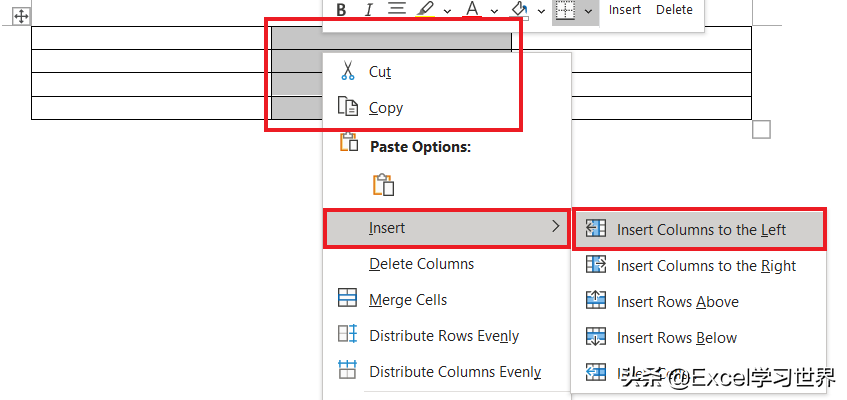Open the highlight color dropdown arrow
Image resolution: width=847 pixels, height=400 pixels.
pyautogui.click(x=447, y=11)
